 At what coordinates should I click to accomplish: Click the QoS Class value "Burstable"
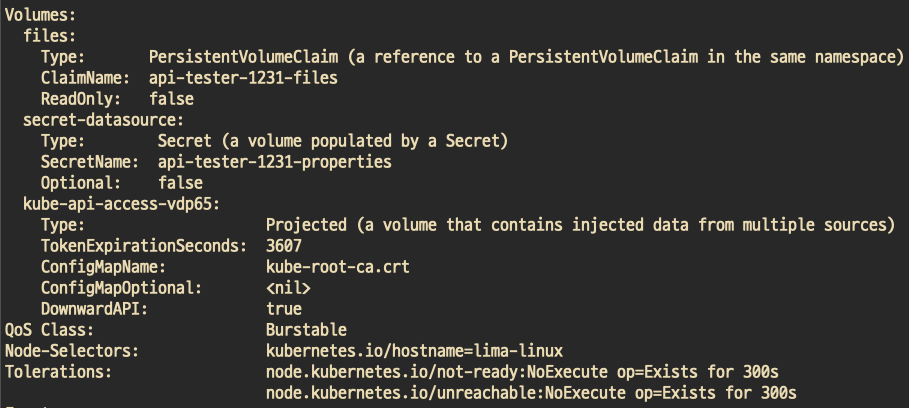tap(306, 330)
